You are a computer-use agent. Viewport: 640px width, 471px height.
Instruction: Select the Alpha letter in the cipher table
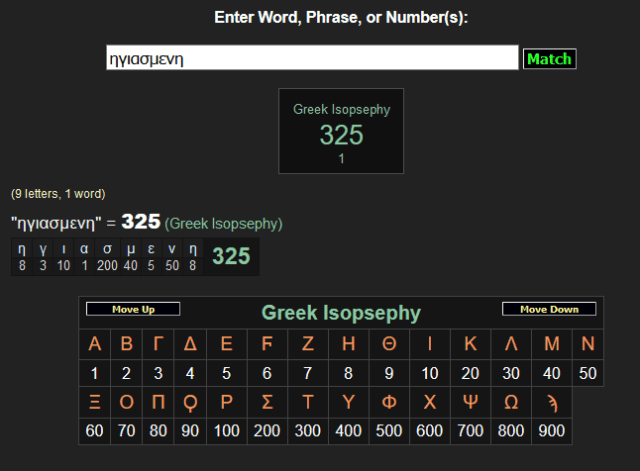pos(95,345)
